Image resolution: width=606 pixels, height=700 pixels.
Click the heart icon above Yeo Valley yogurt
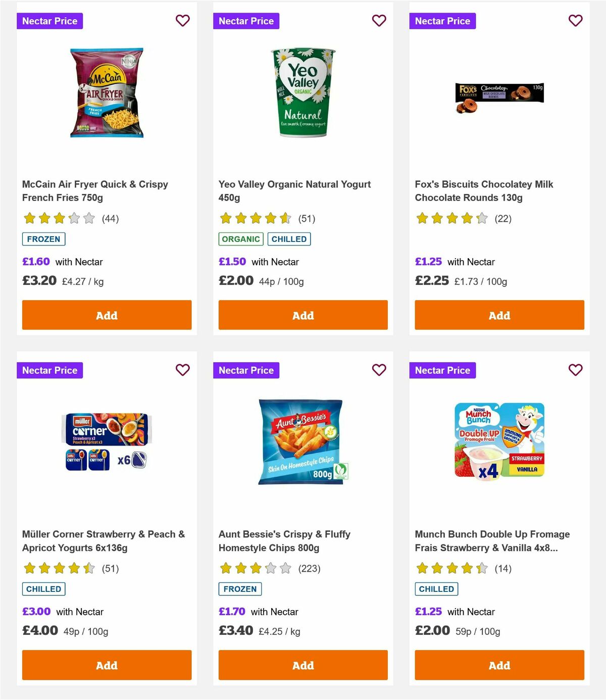pos(379,21)
